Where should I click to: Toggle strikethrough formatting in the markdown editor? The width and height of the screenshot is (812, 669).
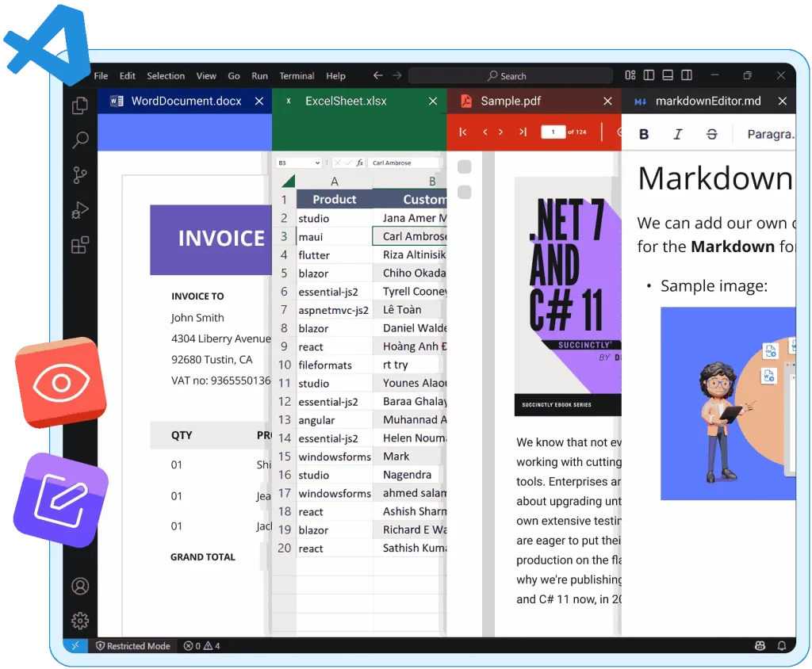pos(712,133)
